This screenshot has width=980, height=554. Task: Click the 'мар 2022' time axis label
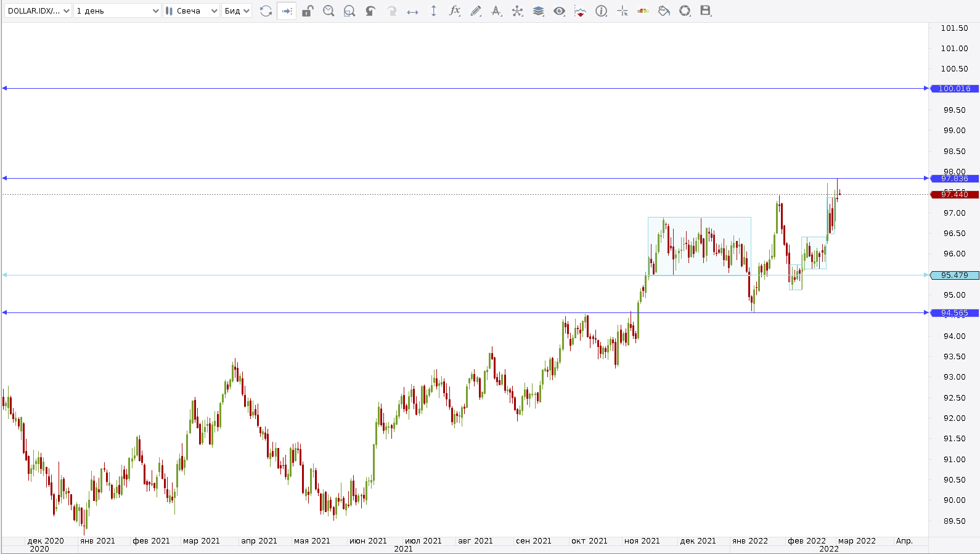point(857,541)
